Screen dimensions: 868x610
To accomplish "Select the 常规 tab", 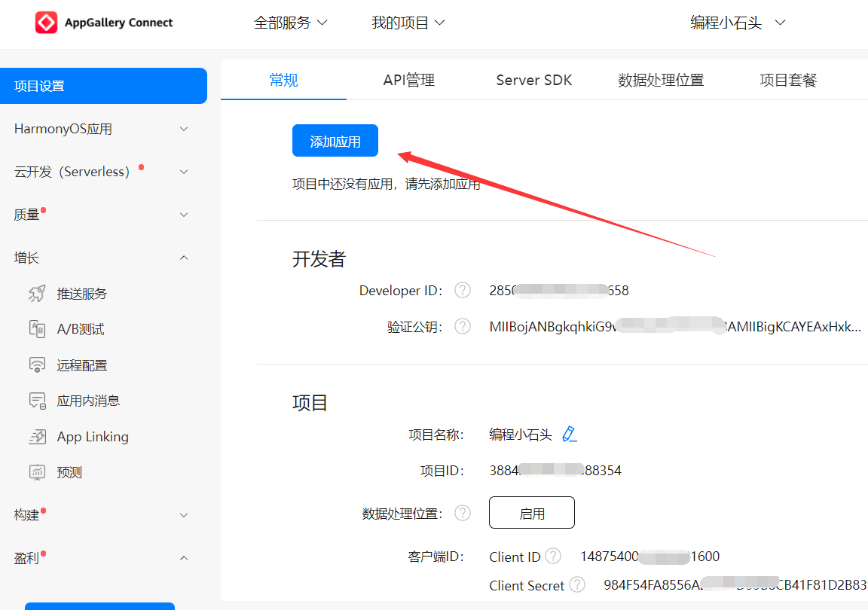I will pyautogui.click(x=283, y=81).
